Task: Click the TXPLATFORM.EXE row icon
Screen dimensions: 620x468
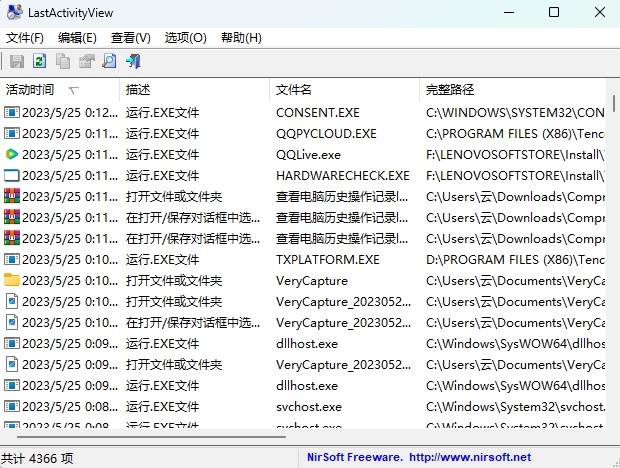Action: coord(11,259)
